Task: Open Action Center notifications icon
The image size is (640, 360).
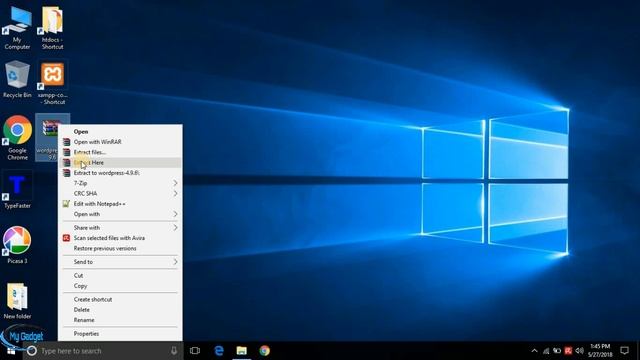Action: coord(624,351)
